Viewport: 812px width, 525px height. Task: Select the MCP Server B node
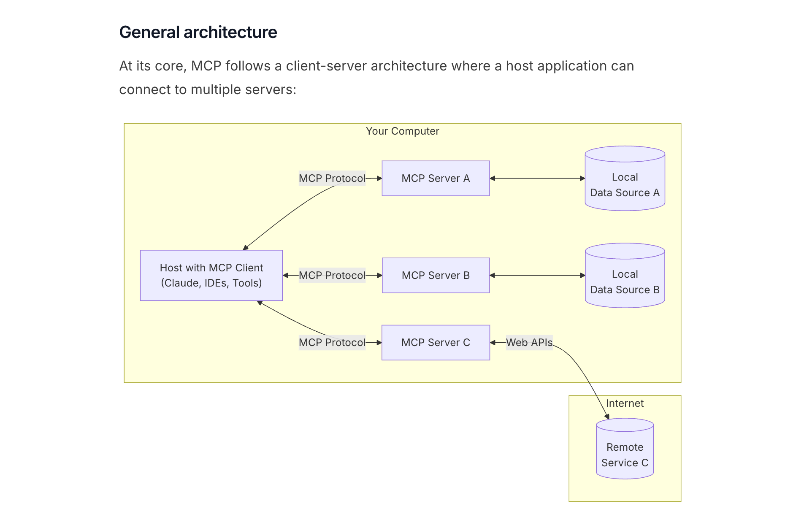pyautogui.click(x=436, y=276)
